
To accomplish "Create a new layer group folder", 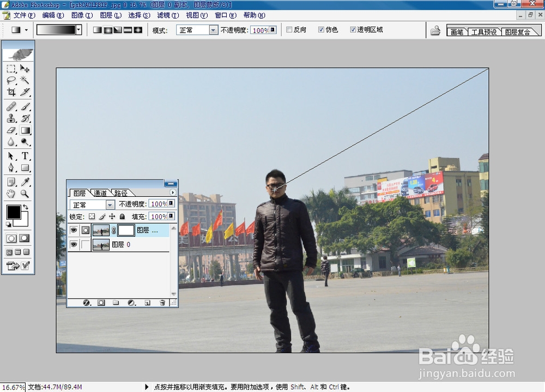I will coord(116,303).
